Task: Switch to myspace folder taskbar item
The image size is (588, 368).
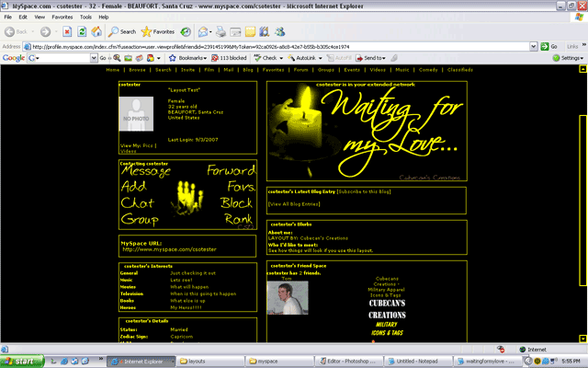Action: (279, 362)
